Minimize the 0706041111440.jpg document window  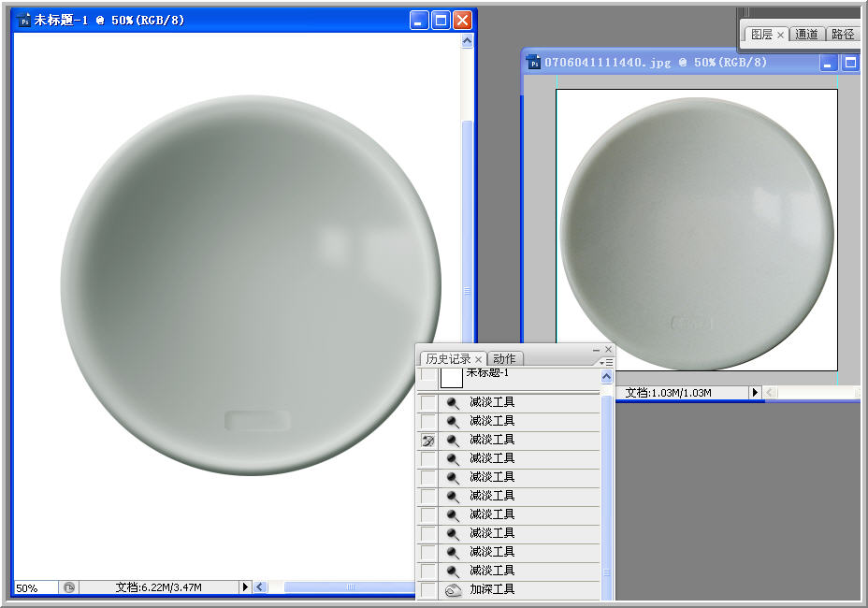828,63
